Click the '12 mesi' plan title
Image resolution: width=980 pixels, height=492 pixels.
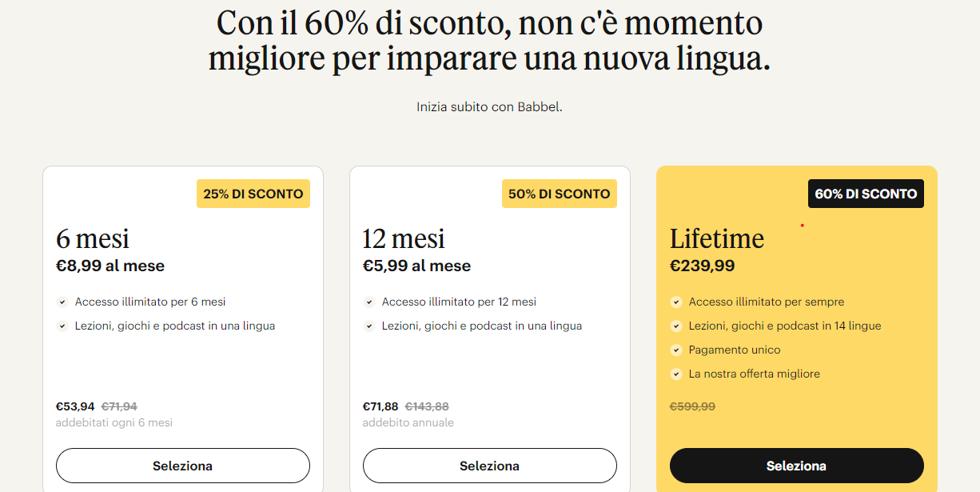tap(404, 238)
